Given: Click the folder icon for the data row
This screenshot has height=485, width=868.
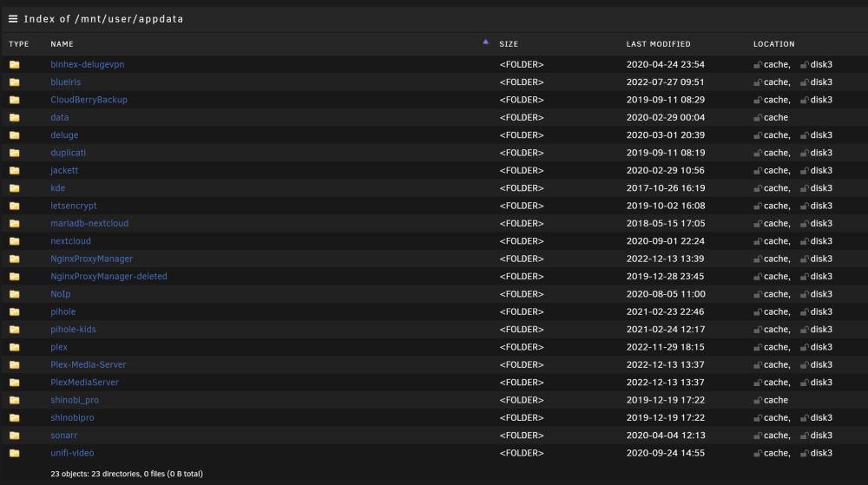Looking at the screenshot, I should coord(15,118).
